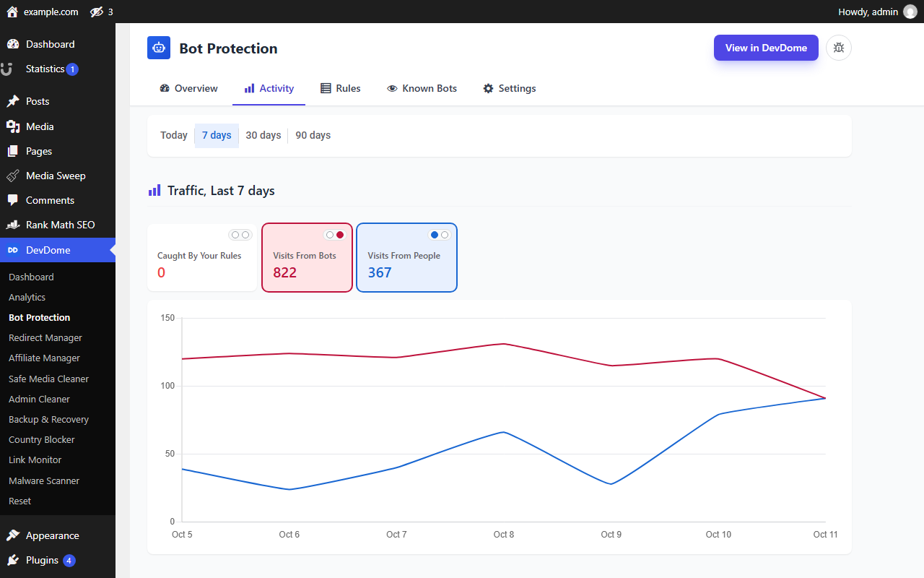
Task: Click the Bot Protection robot icon
Action: [x=159, y=48]
